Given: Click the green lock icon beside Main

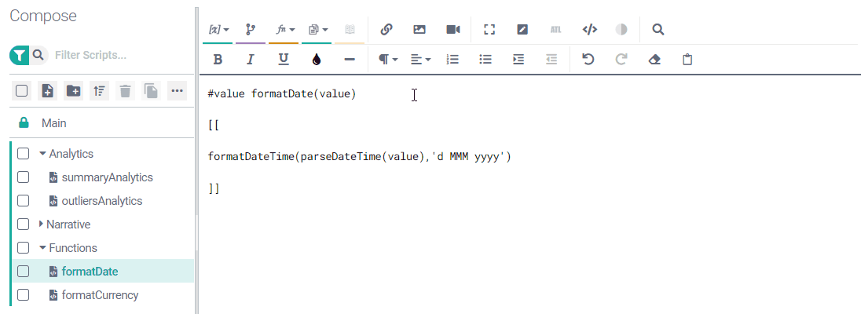Looking at the screenshot, I should coord(24,122).
